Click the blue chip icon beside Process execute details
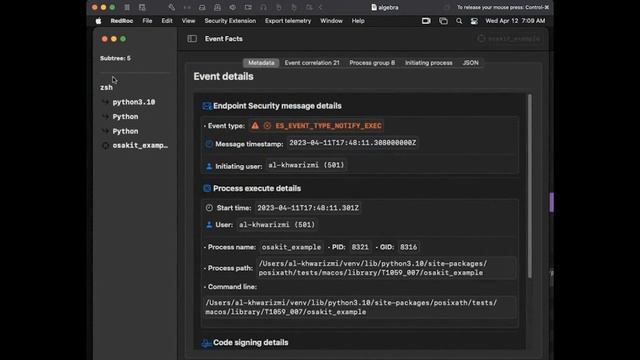The image size is (640, 360). [x=207, y=188]
